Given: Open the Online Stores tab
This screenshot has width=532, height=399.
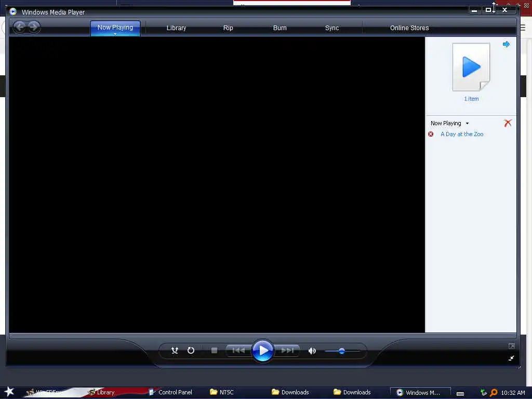Looking at the screenshot, I should tap(409, 28).
